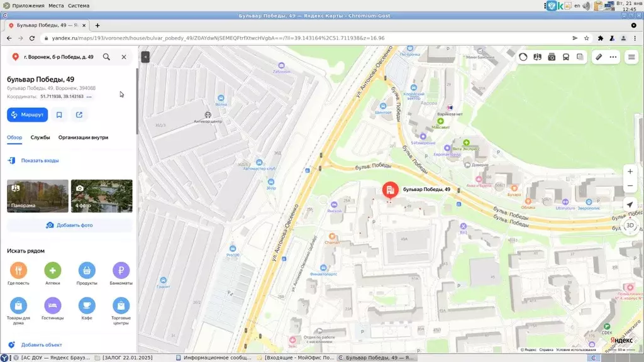This screenshot has width=644, height=362.
Task: Click the Условия использования link
Action: [x=576, y=350]
